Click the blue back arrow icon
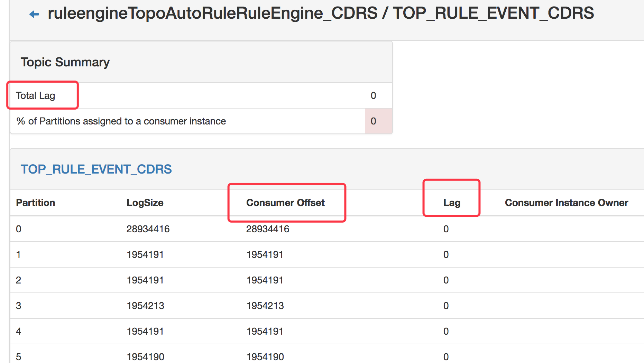Viewport: 644px width, 363px height. click(x=34, y=14)
